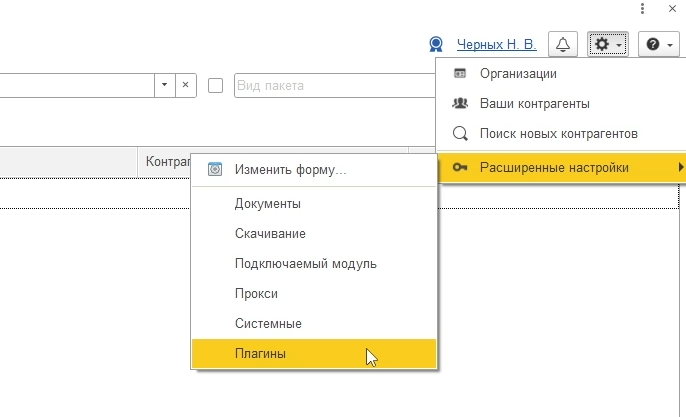Click the Изменить форму icon
686x417 pixels.
(215, 169)
